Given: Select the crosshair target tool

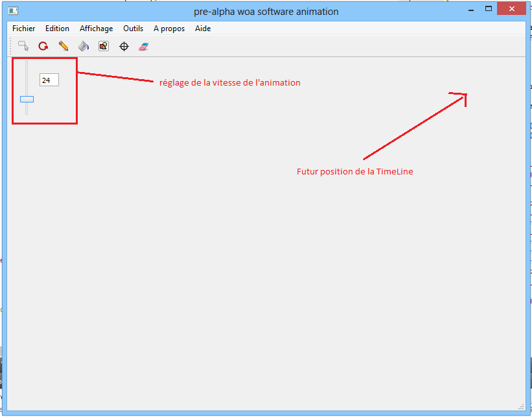Looking at the screenshot, I should click(124, 46).
